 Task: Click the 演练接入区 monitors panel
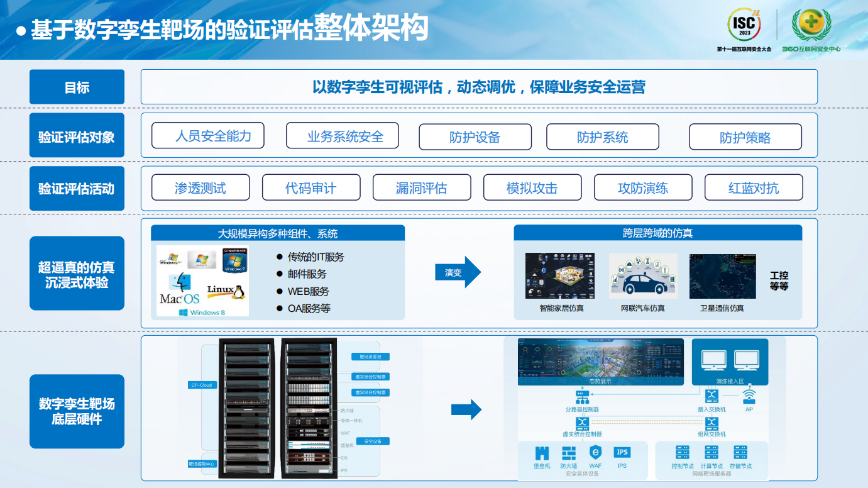(730, 362)
